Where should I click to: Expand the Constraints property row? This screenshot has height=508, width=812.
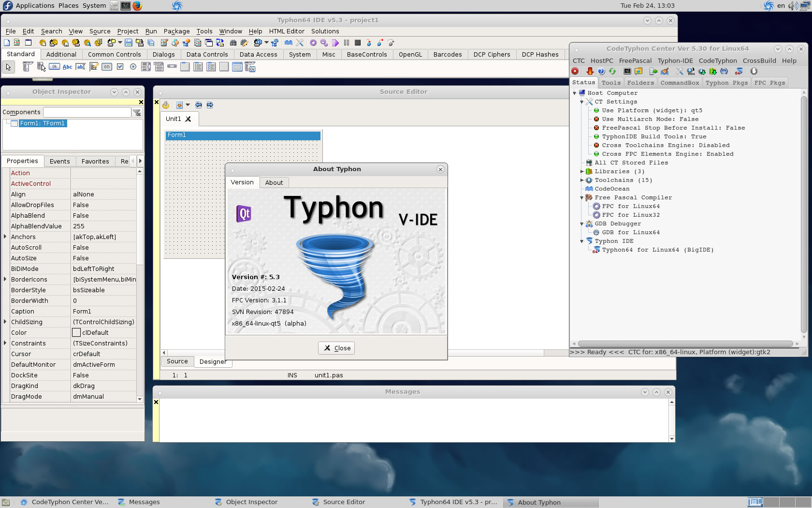coord(5,343)
